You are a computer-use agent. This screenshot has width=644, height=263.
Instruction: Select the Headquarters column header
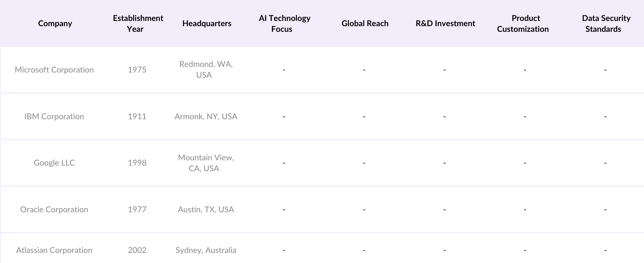tap(206, 23)
